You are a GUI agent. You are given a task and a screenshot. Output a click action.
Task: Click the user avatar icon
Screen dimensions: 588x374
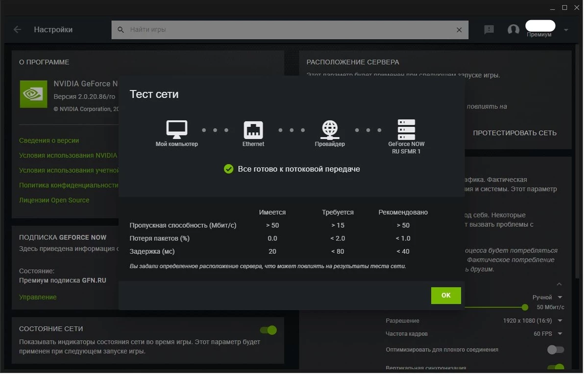pos(514,29)
